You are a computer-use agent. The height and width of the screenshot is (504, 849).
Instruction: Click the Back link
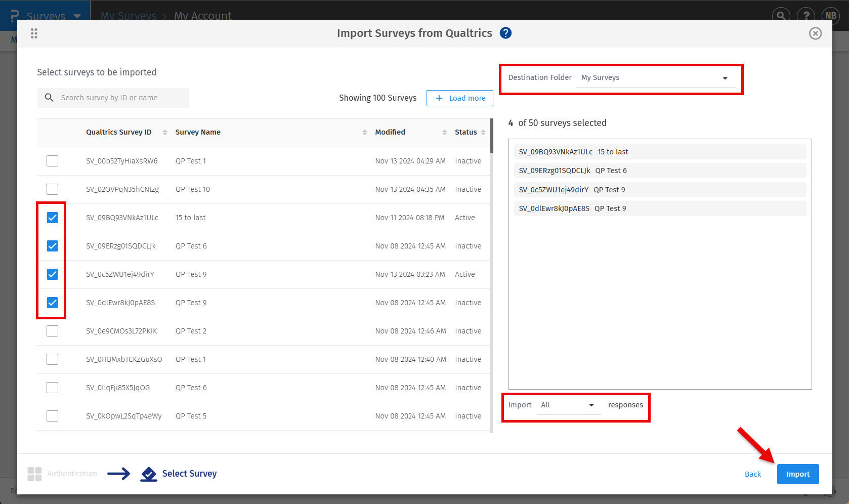(x=752, y=474)
